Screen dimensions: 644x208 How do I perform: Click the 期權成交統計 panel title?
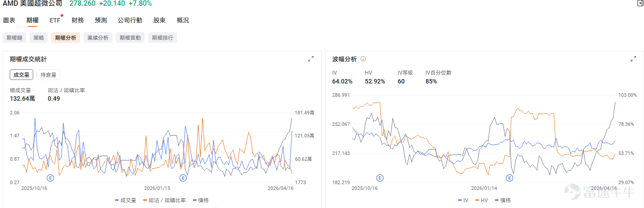tap(28, 59)
